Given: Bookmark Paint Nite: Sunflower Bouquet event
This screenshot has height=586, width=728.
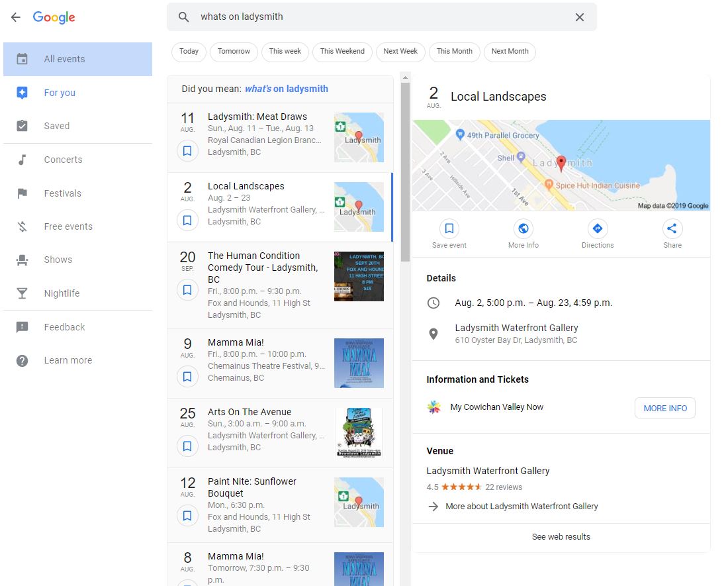Looking at the screenshot, I should [x=187, y=516].
